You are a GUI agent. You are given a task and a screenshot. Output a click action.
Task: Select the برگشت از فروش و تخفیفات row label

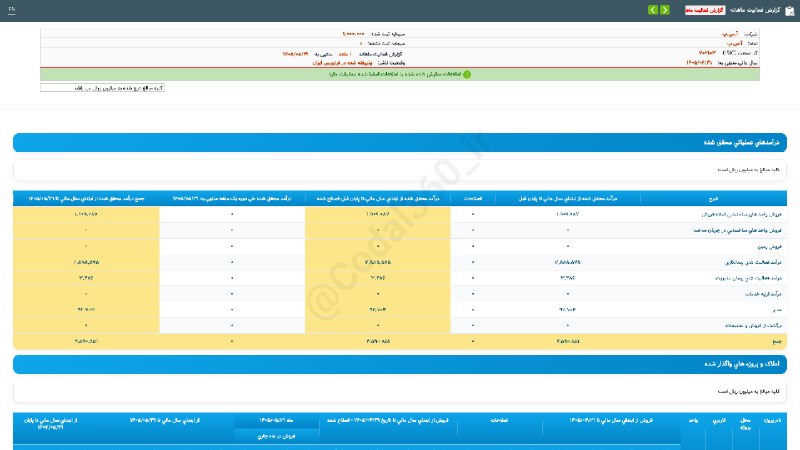753,326
